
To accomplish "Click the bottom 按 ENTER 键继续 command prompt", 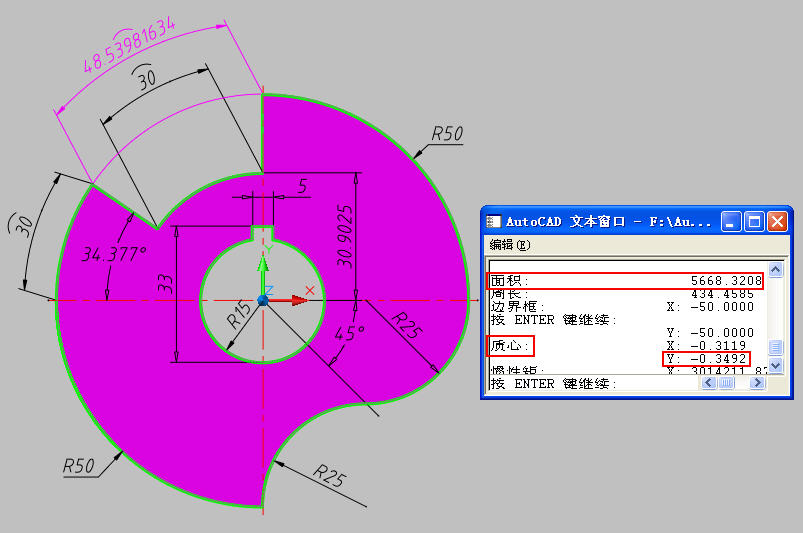I will 553,383.
